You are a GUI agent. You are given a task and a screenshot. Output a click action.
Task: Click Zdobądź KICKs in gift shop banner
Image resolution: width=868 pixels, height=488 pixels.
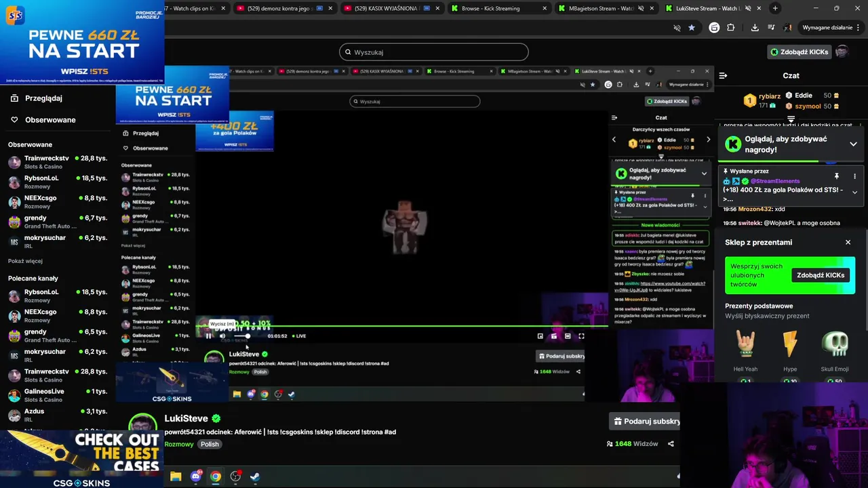(x=821, y=275)
